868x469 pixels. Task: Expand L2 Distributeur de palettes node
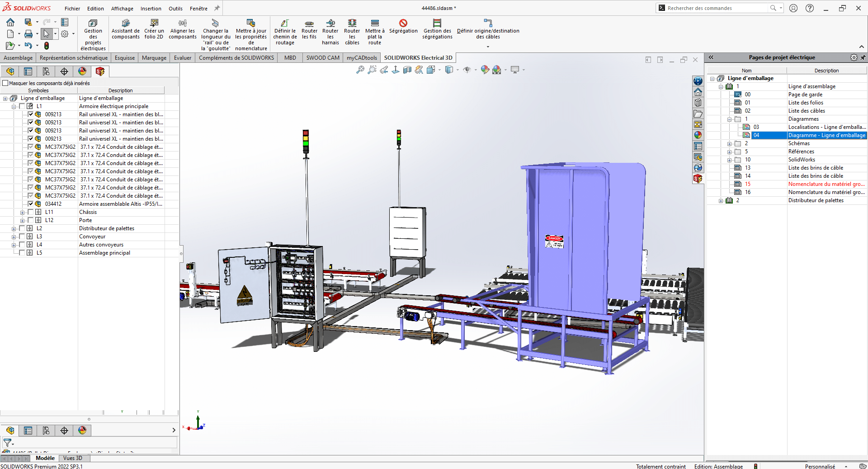(x=14, y=229)
